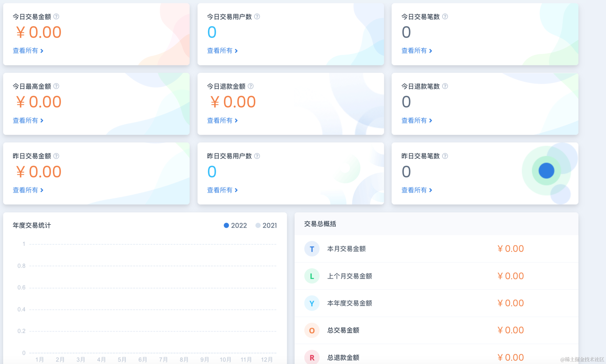Open 查看所有 under 昨日交易金额
The height and width of the screenshot is (364, 606).
(25, 190)
